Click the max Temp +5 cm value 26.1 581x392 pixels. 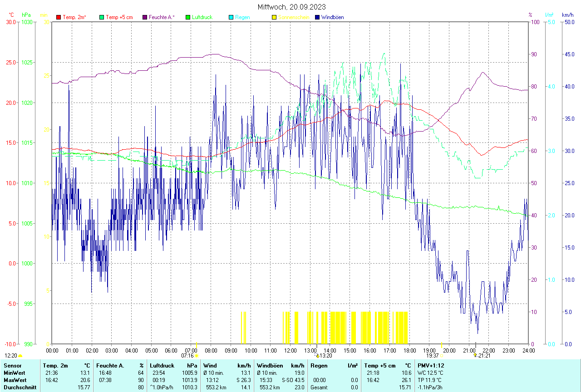pyautogui.click(x=406, y=380)
